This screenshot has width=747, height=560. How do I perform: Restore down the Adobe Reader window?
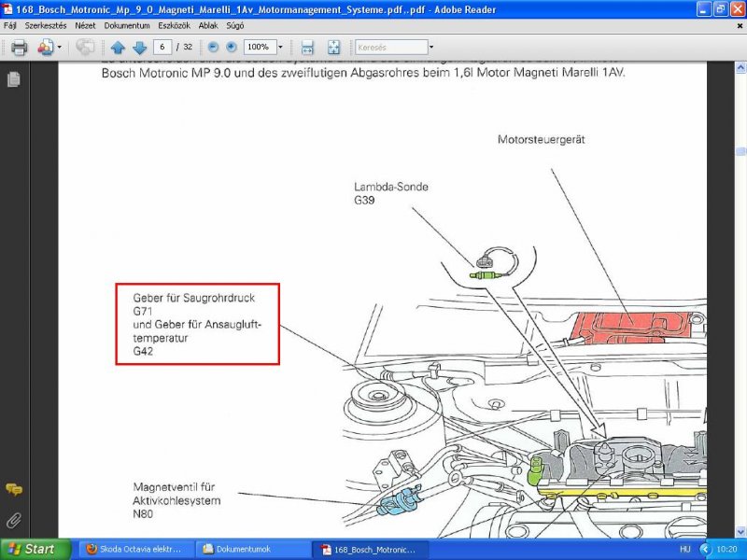click(720, 9)
